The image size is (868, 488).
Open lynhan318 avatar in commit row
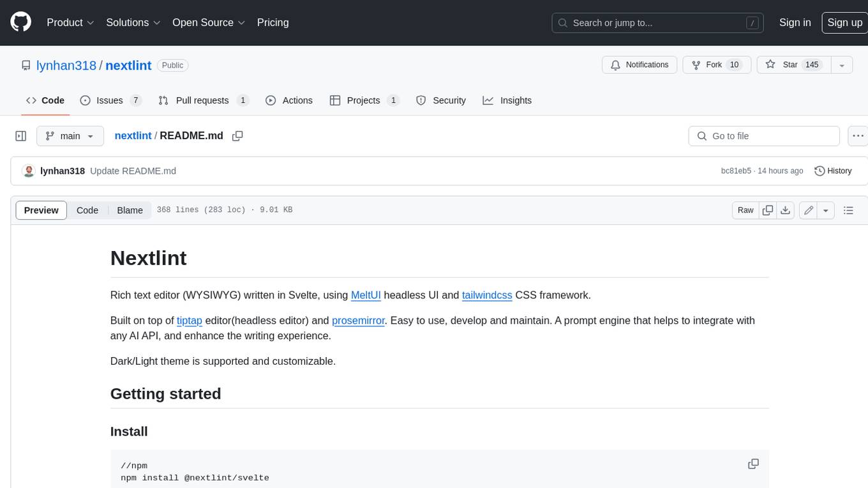28,171
